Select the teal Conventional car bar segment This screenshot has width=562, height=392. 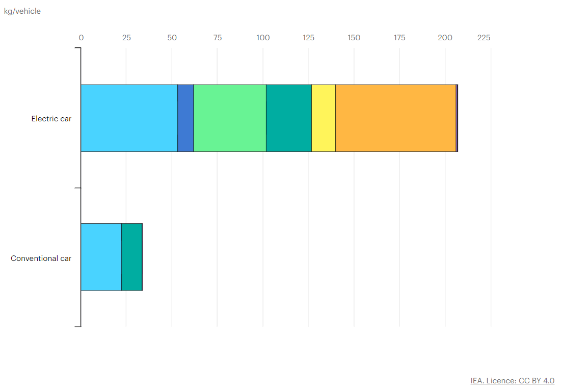click(x=131, y=257)
